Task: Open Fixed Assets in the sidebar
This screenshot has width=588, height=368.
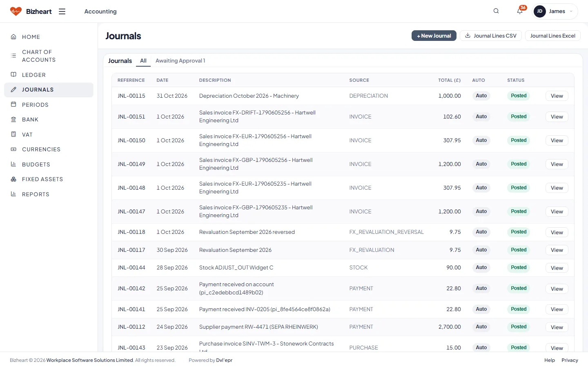Action: (49, 179)
